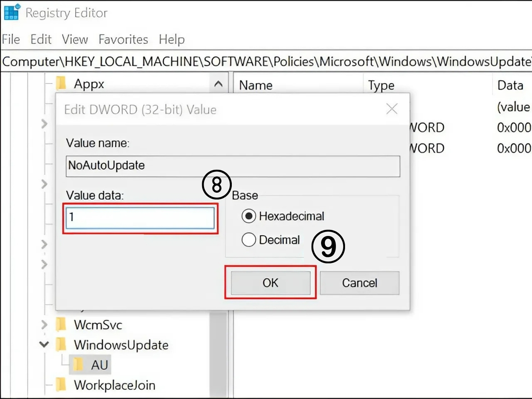Viewport: 532px width, 399px height.
Task: Open the Favorites menu
Action: coord(123,39)
